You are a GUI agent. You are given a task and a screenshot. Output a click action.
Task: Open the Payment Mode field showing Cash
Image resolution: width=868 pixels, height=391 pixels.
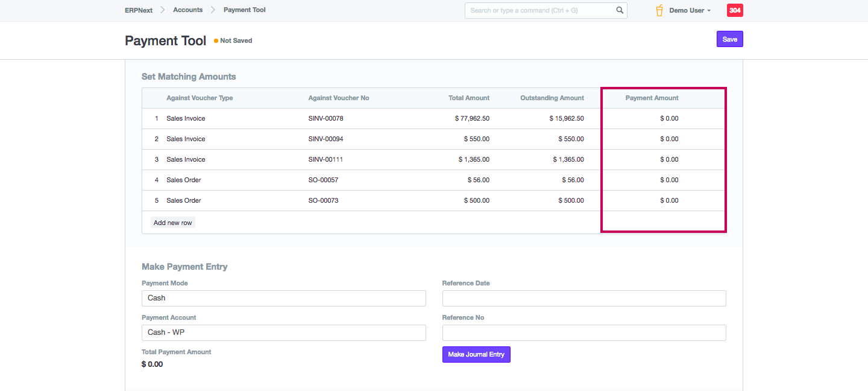coord(283,298)
